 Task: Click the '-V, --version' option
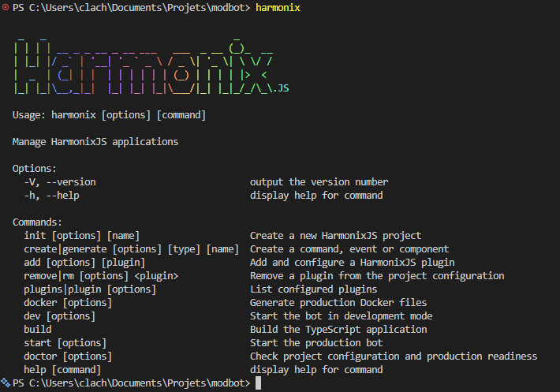pyautogui.click(x=60, y=182)
